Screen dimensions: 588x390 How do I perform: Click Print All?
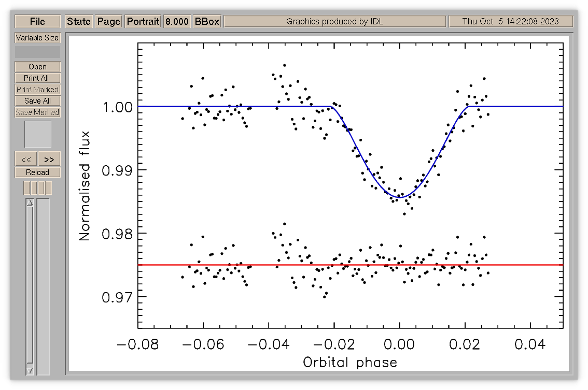[37, 78]
